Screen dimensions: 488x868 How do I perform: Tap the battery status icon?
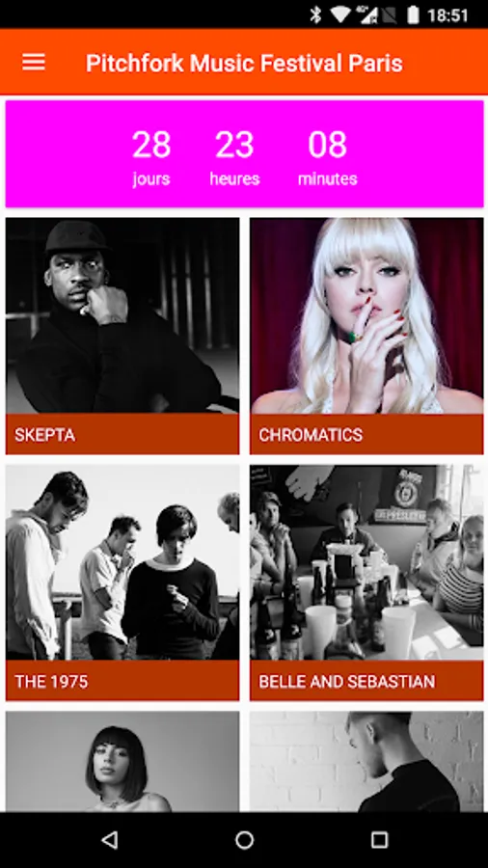pyautogui.click(x=413, y=14)
